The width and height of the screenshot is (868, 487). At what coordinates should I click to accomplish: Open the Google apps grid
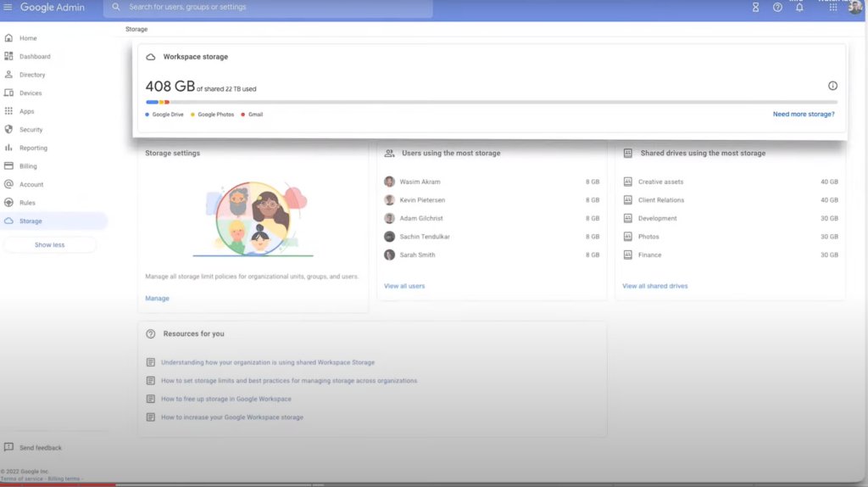click(x=832, y=7)
